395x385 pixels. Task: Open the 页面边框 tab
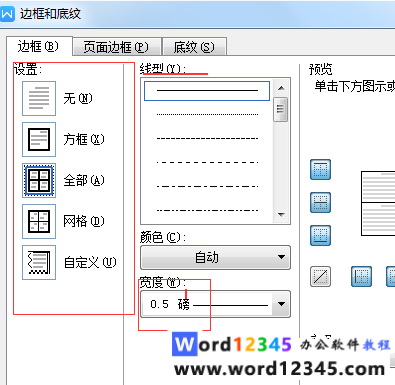click(116, 47)
